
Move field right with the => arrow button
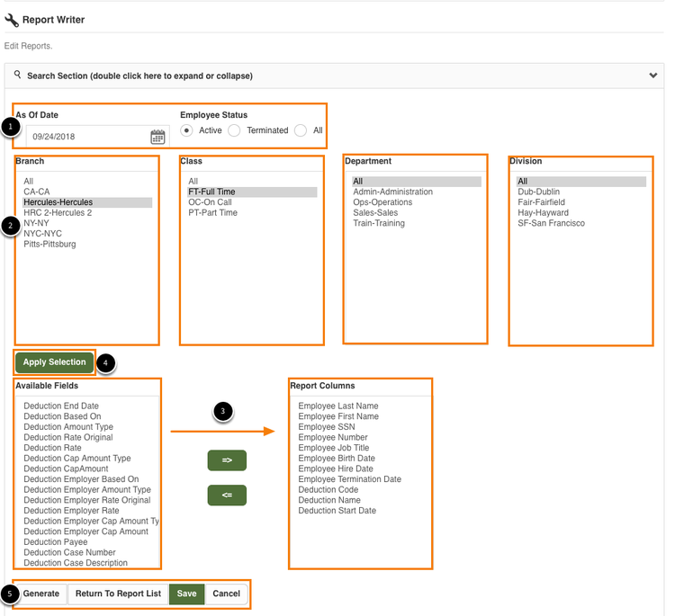227,460
